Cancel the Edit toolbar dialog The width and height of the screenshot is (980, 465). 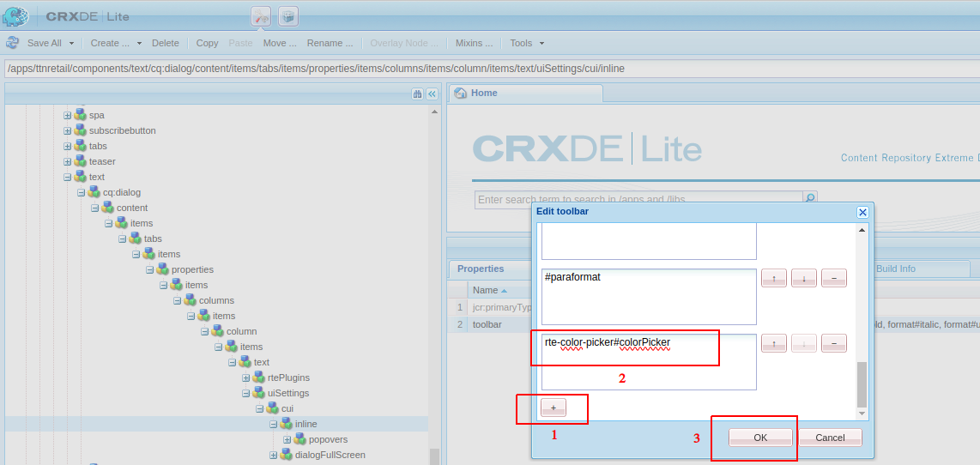831,438
